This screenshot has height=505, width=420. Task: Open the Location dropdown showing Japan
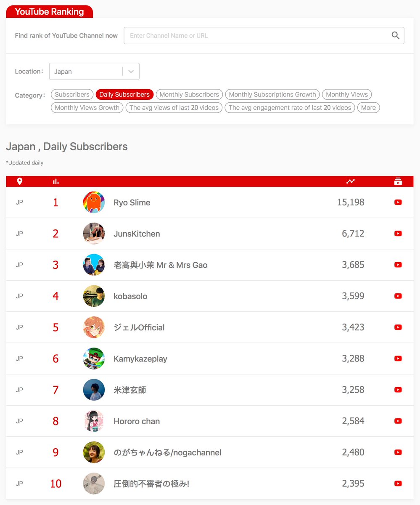coord(94,72)
